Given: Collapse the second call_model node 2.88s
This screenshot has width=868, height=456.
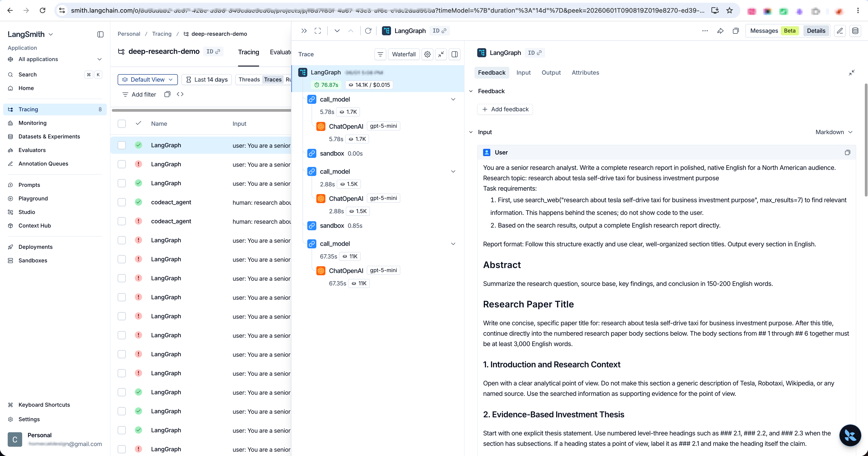Looking at the screenshot, I should [x=453, y=171].
